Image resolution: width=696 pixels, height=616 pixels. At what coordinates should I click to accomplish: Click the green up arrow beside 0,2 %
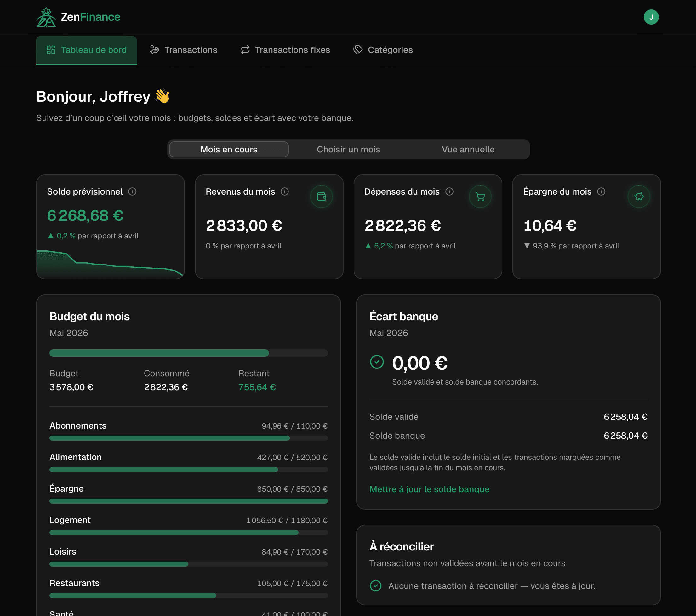[51, 236]
